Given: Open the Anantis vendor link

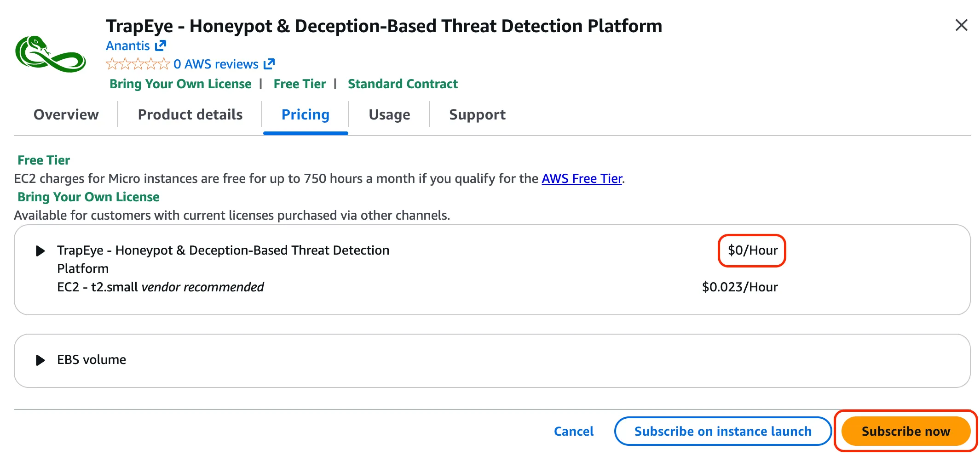Looking at the screenshot, I should (128, 45).
